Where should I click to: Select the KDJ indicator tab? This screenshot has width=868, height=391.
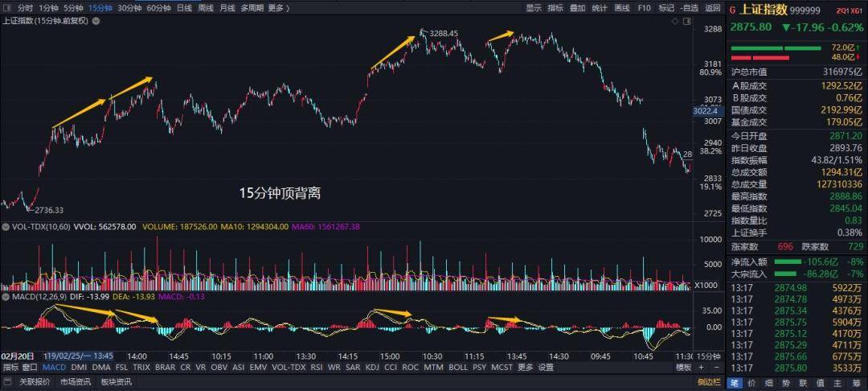click(372, 367)
